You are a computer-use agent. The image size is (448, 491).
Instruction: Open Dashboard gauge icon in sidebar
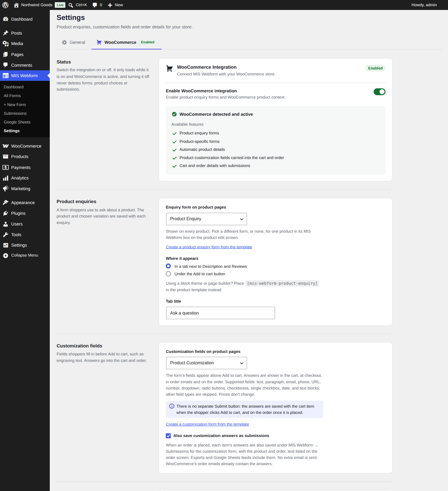(5, 19)
